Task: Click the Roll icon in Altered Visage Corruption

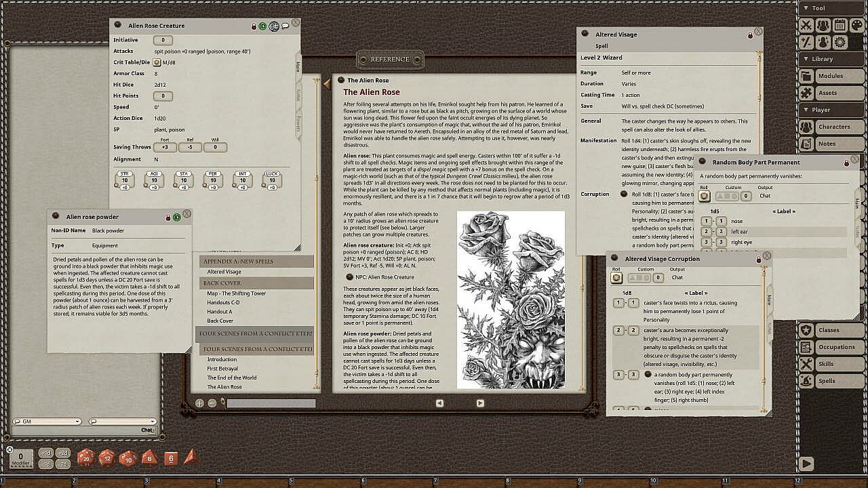Action: coord(616,277)
